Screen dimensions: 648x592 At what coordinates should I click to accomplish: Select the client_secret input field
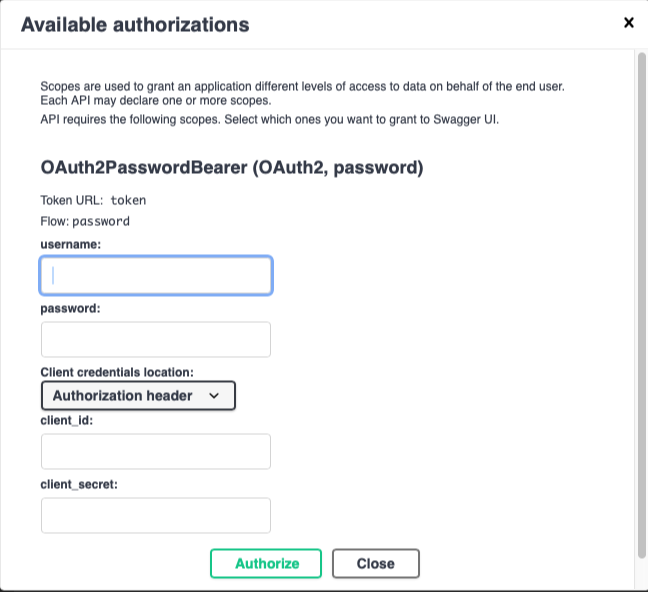point(156,516)
